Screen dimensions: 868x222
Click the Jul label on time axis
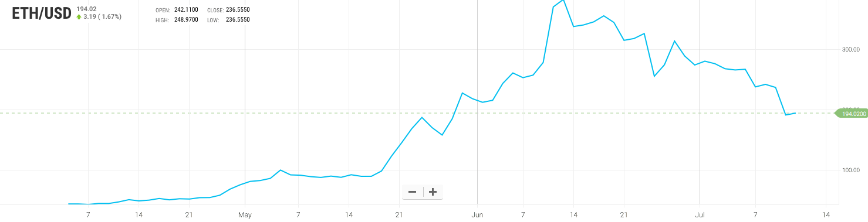point(700,215)
